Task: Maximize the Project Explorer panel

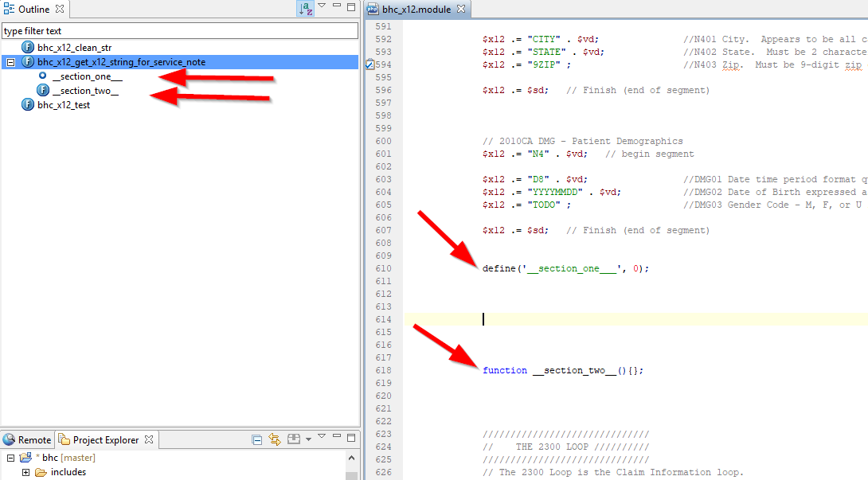Action: (x=351, y=438)
